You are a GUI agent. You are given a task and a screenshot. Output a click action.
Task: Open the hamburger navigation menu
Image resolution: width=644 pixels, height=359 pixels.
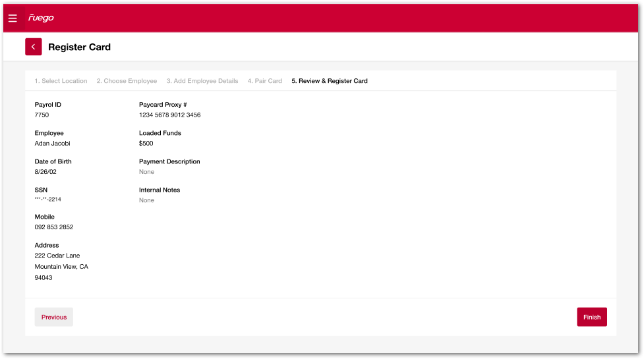(13, 18)
